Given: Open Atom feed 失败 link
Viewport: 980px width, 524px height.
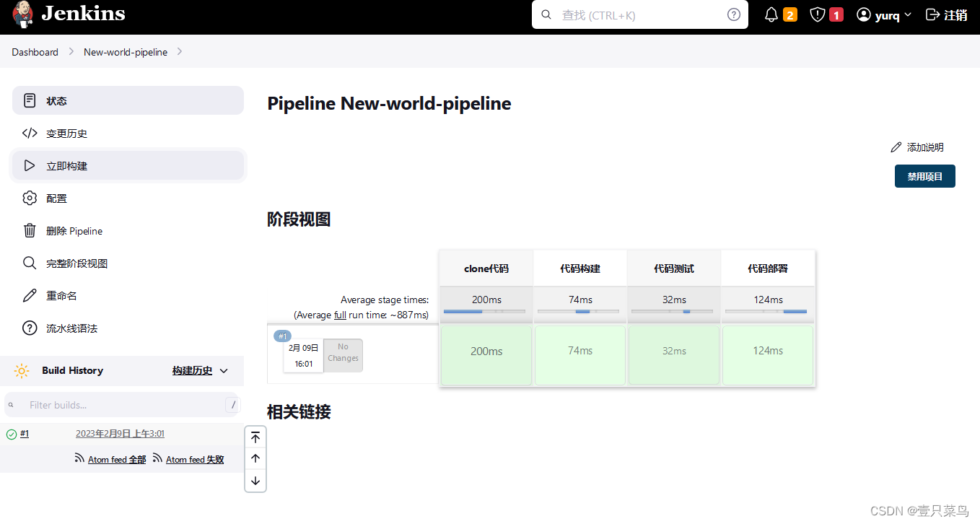Looking at the screenshot, I should 195,460.
